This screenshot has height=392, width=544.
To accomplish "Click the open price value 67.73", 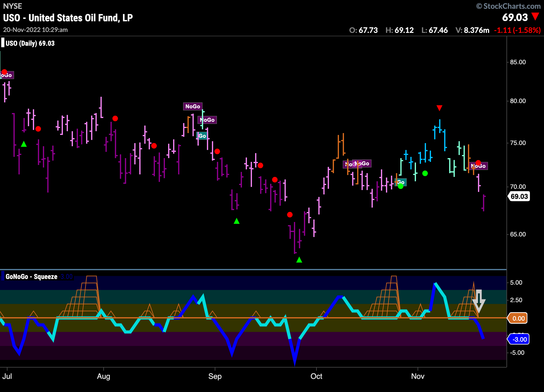I will coord(368,30).
